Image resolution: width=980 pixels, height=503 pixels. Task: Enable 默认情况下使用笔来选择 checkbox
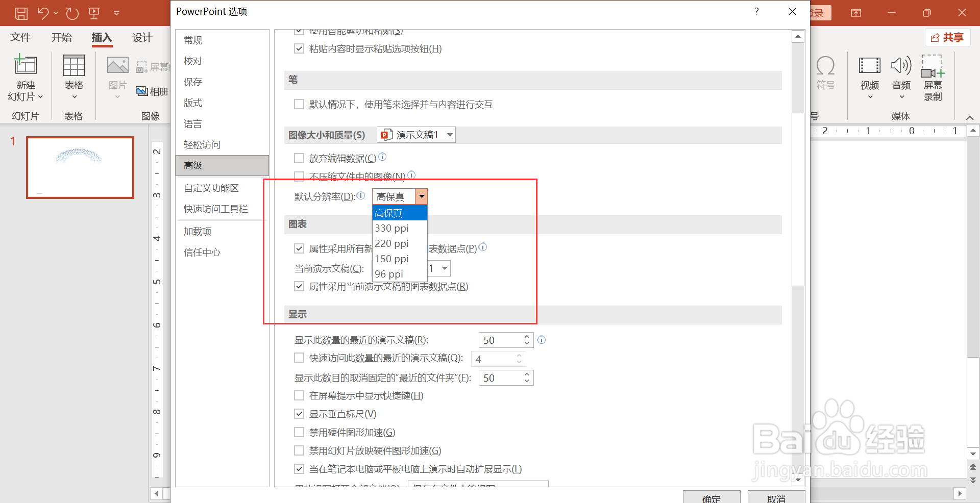(x=299, y=104)
